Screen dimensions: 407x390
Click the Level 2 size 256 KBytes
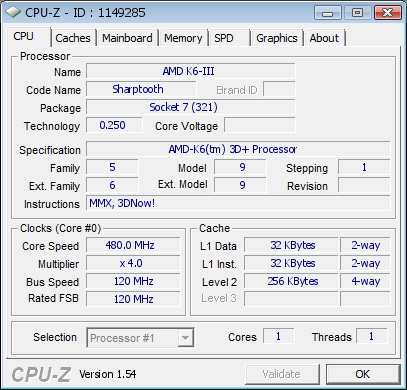click(291, 282)
